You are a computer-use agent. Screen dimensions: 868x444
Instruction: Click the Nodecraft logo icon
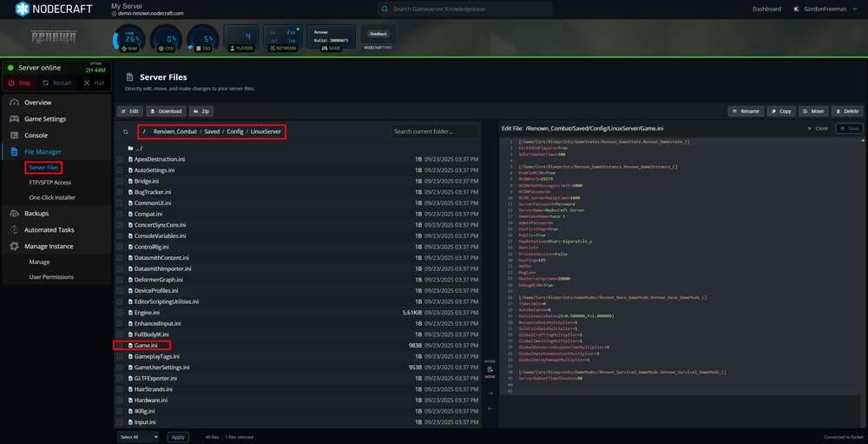tap(23, 9)
